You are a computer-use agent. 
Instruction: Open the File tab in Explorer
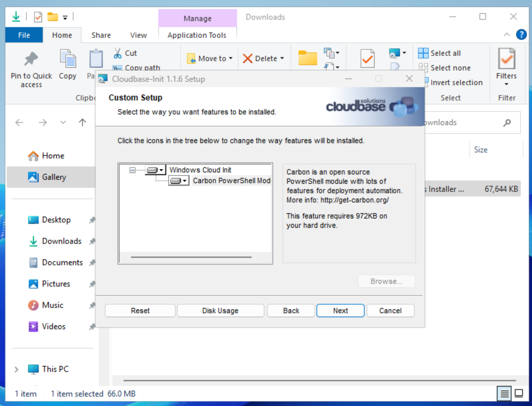coord(24,35)
